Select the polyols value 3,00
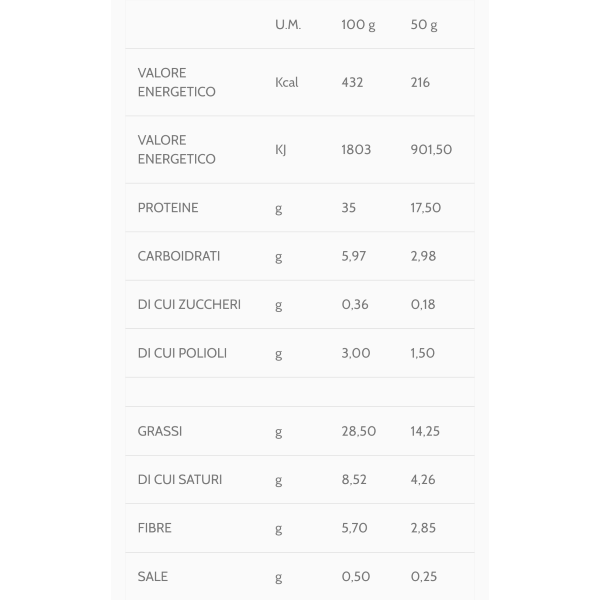Screen dimensions: 600x600 pos(356,353)
